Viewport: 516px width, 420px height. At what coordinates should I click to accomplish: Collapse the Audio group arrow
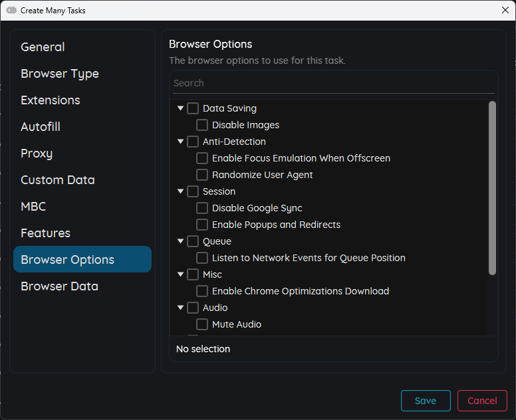tap(180, 308)
